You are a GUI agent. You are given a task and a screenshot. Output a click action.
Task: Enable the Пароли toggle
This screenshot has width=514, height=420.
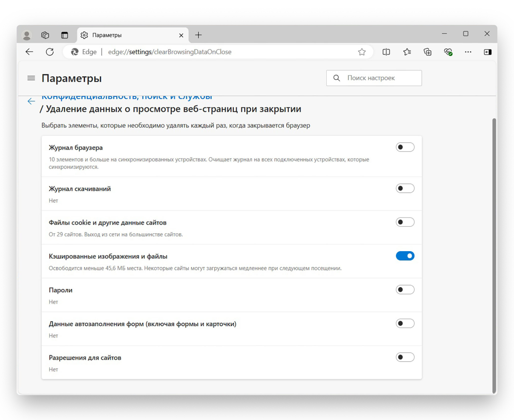405,289
